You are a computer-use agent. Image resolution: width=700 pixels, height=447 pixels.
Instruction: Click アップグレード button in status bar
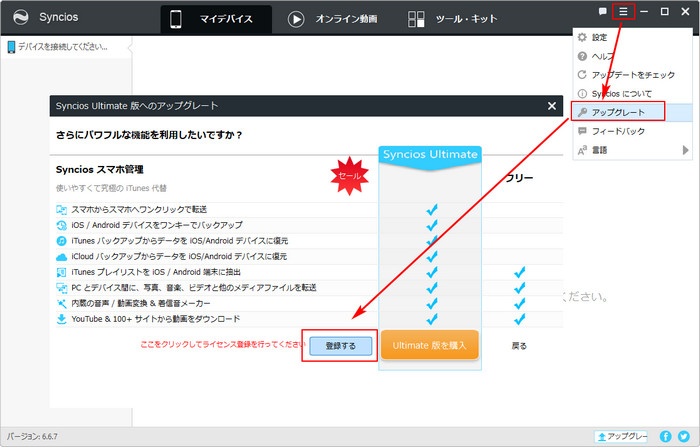(621, 436)
